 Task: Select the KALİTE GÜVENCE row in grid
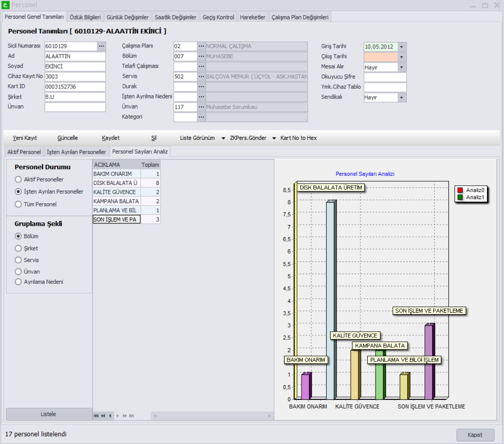click(x=127, y=192)
